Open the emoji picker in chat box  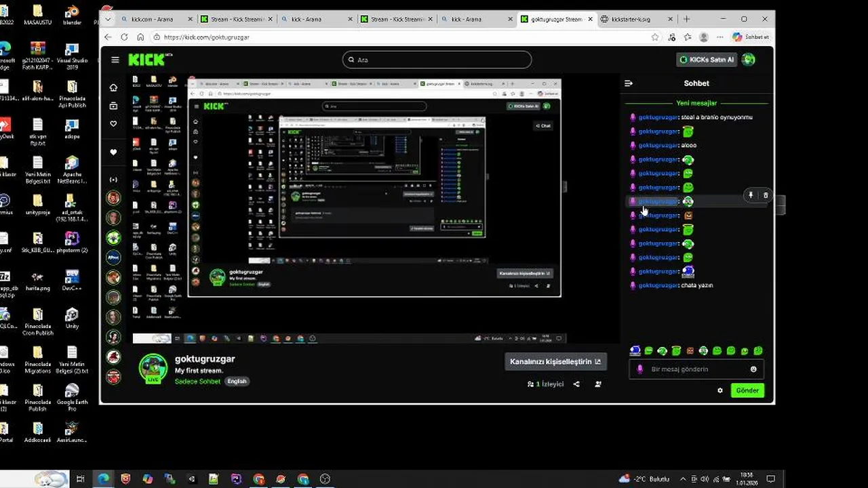click(753, 369)
